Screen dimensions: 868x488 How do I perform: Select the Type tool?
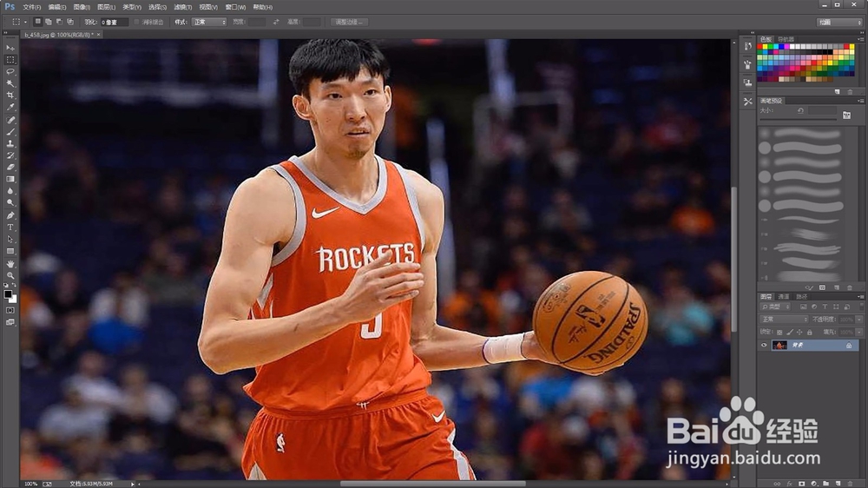(10, 228)
